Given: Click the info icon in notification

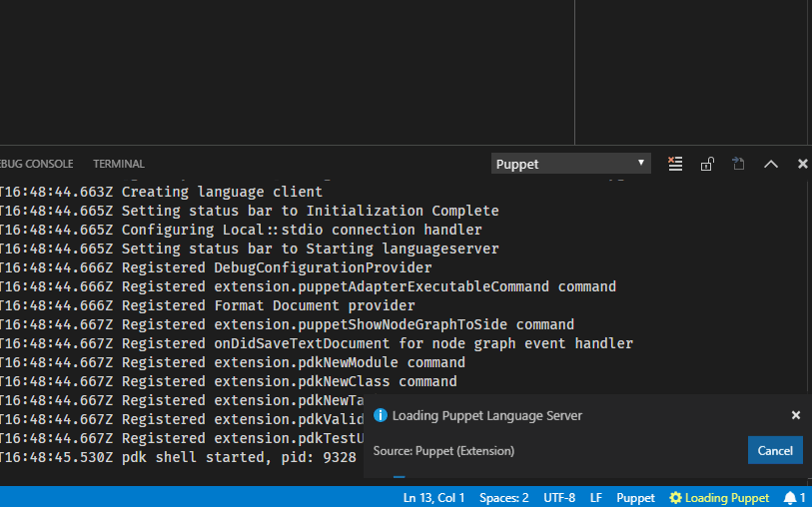Looking at the screenshot, I should (381, 415).
